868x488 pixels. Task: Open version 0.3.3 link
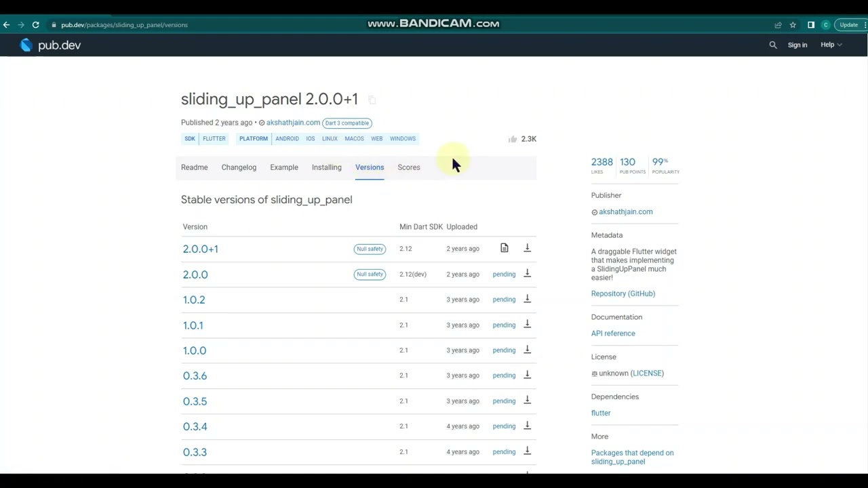point(195,452)
